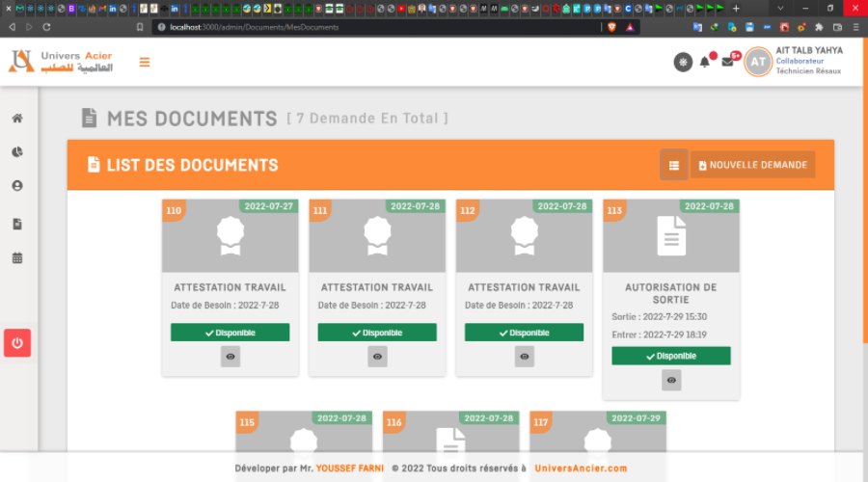Click the pie chart sidebar icon
This screenshot has height=482, width=868.
tap(17, 152)
